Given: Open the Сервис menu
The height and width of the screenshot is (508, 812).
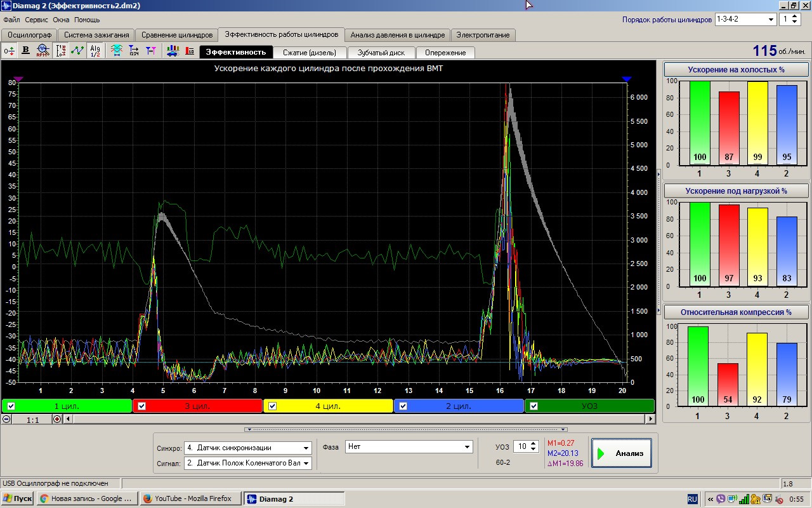Looking at the screenshot, I should [37, 20].
